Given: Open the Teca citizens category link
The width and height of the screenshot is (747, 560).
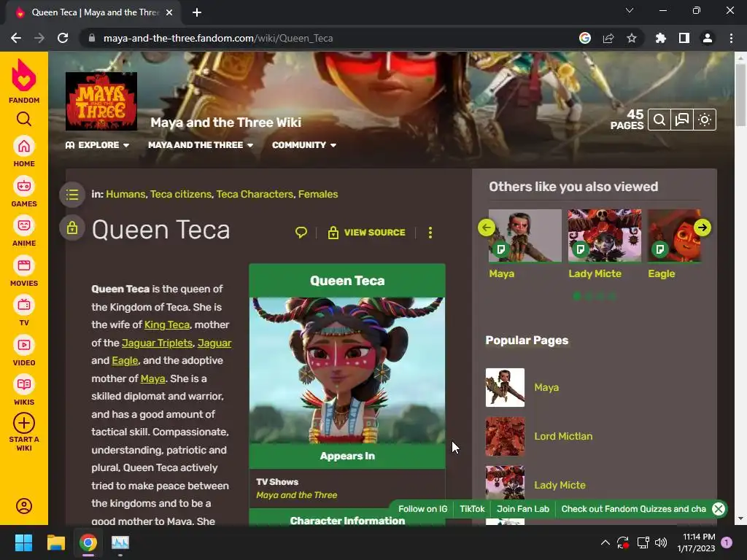Looking at the screenshot, I should pos(181,194).
